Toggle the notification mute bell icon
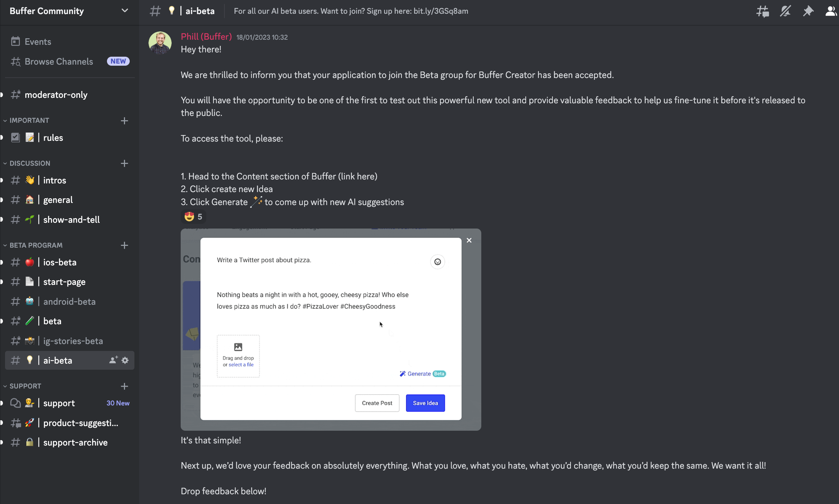The image size is (839, 504). (785, 11)
